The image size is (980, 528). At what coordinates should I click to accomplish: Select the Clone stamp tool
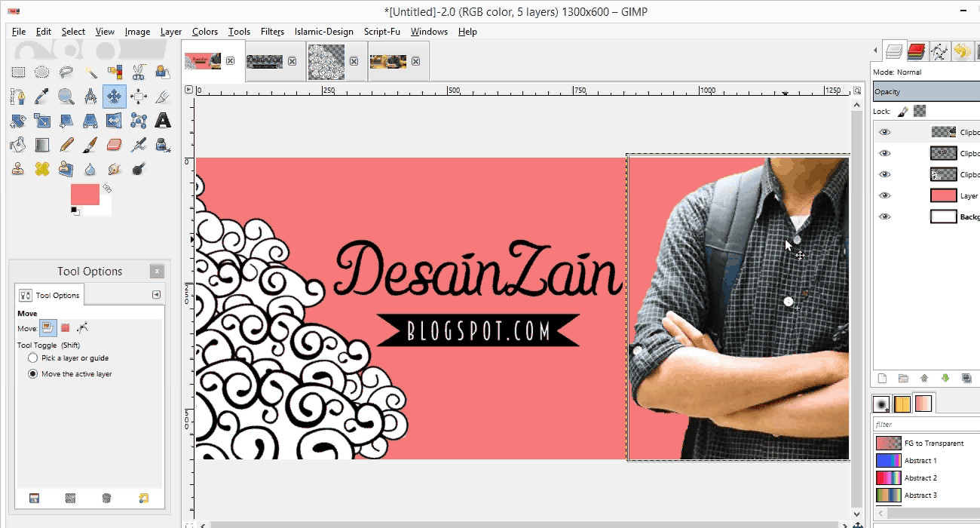click(18, 169)
